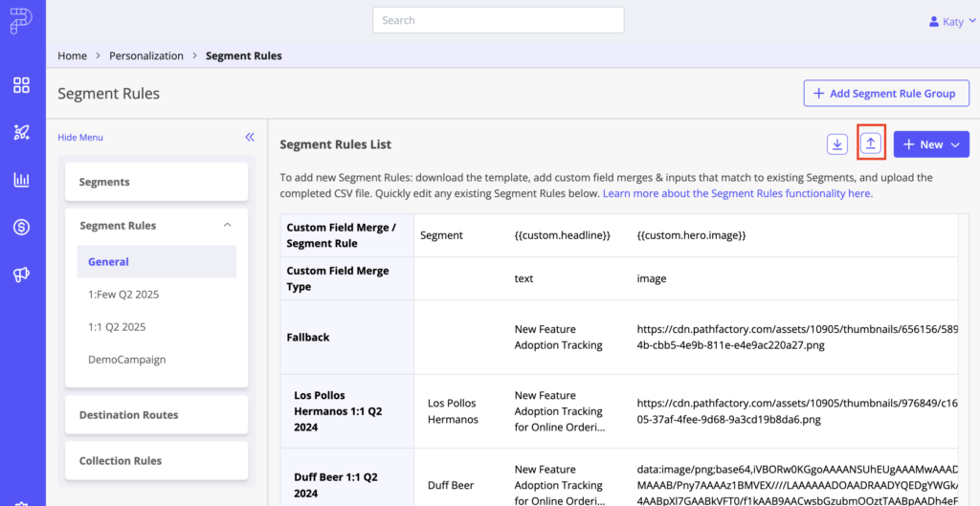980x506 pixels.
Task: Click Home in the breadcrumb
Action: pyautogui.click(x=73, y=55)
